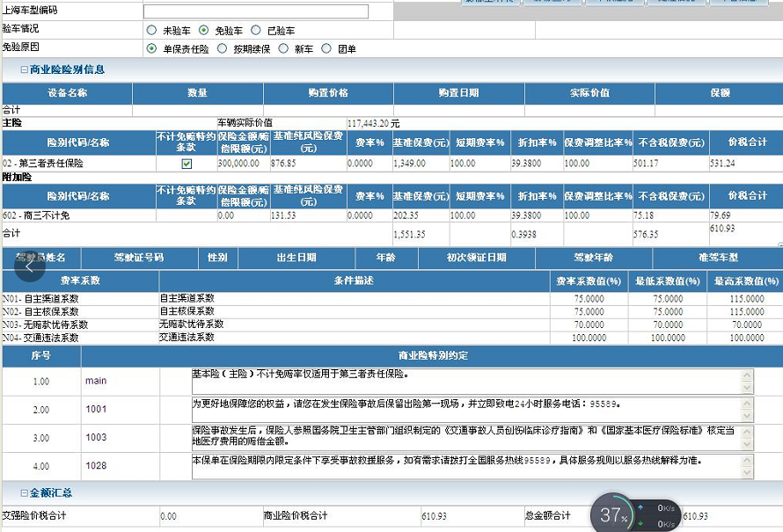
Task: Click the clause 1003 text area
Action: tap(466, 437)
